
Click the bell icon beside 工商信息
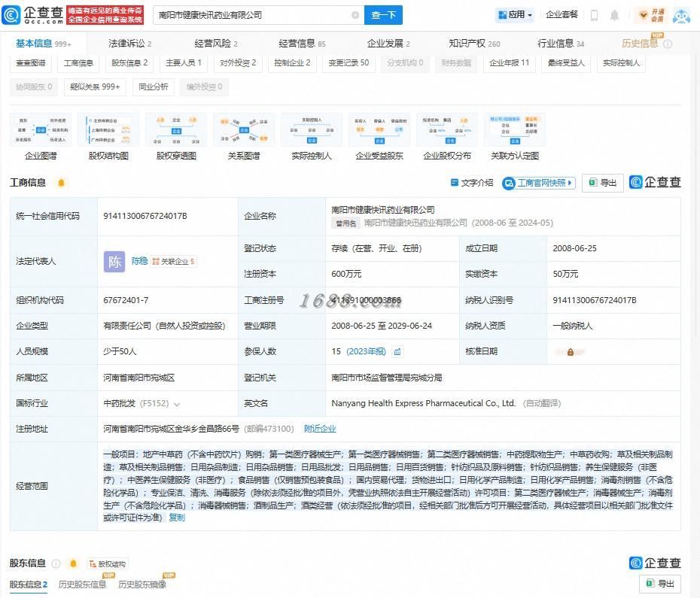coord(61,183)
